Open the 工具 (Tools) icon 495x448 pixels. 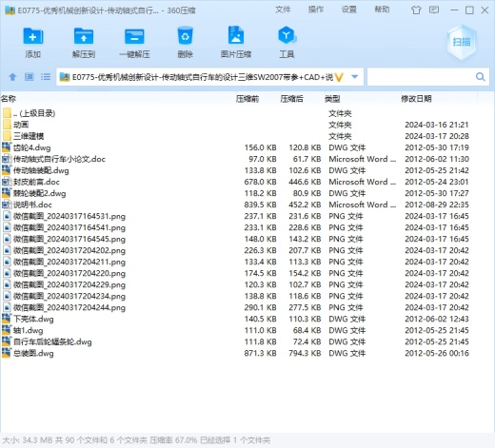(x=287, y=35)
